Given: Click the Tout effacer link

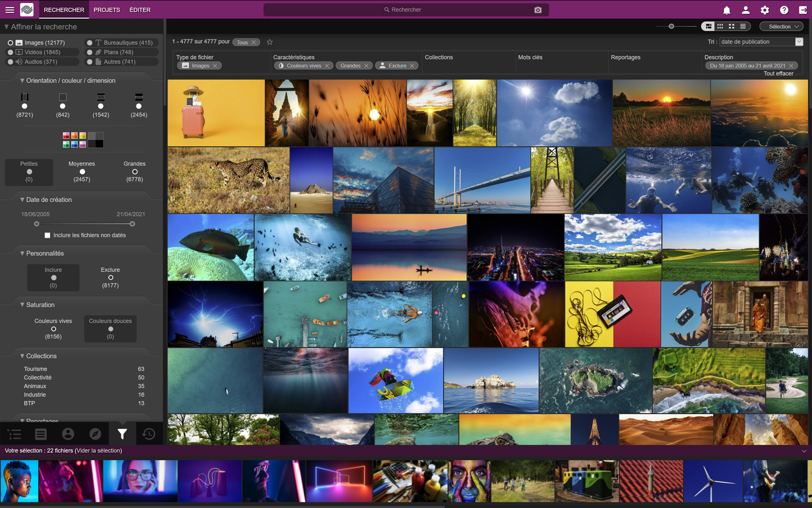Looking at the screenshot, I should tap(777, 73).
